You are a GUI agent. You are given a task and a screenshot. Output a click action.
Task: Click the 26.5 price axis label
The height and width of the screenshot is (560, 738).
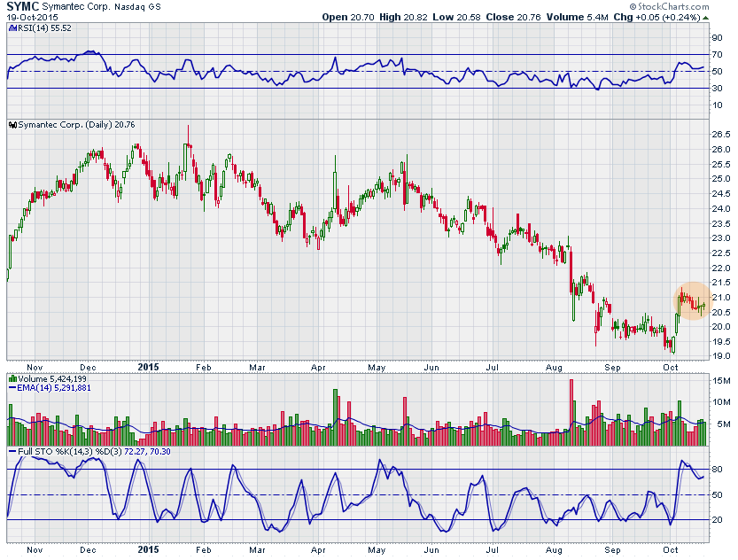click(720, 134)
